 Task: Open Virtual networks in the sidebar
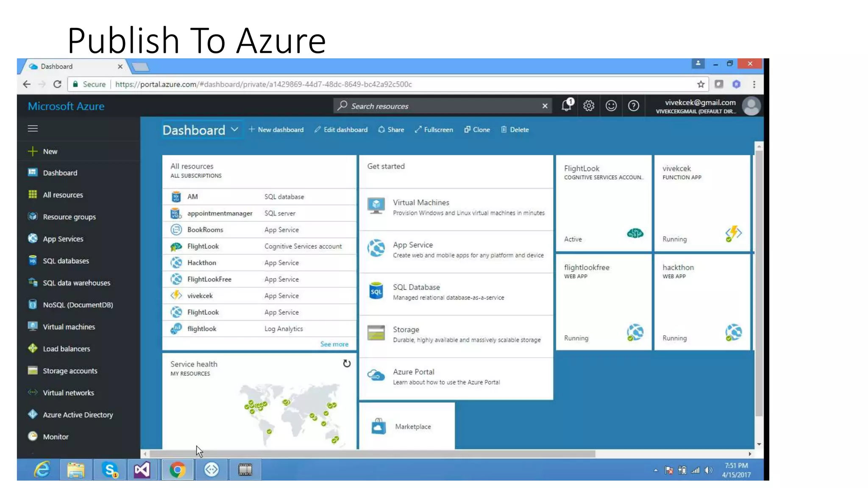78,393
